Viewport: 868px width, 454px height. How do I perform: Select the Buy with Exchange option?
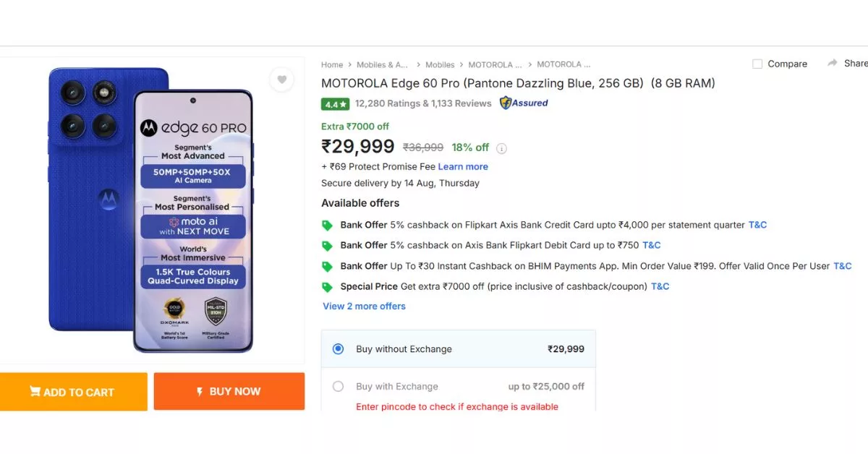pyautogui.click(x=338, y=386)
